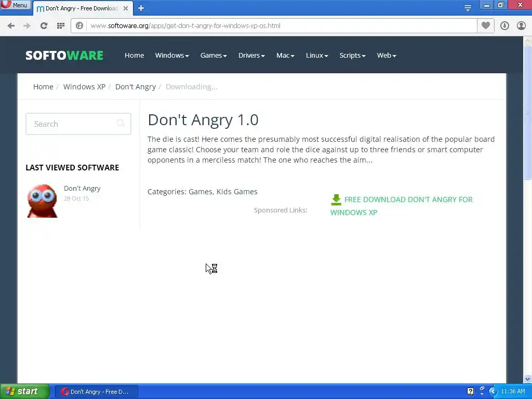Click the Games category link

200,192
